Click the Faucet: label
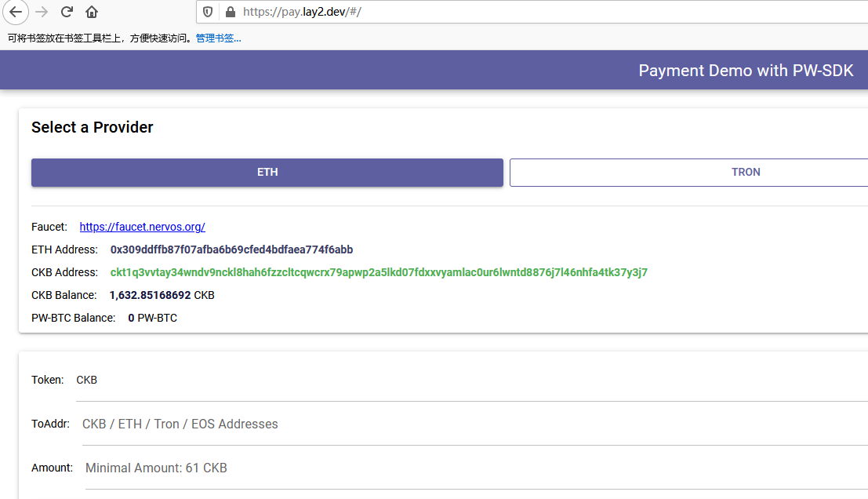The width and height of the screenshot is (868, 499). tap(49, 227)
